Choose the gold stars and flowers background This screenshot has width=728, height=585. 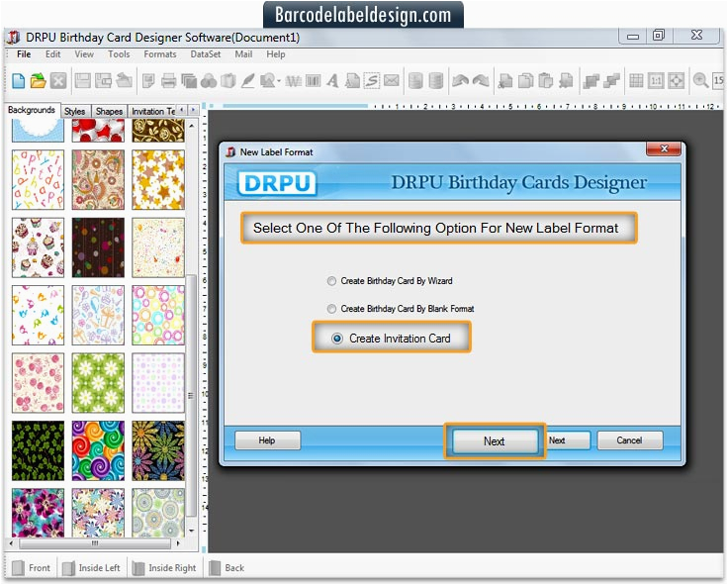[x=158, y=180]
